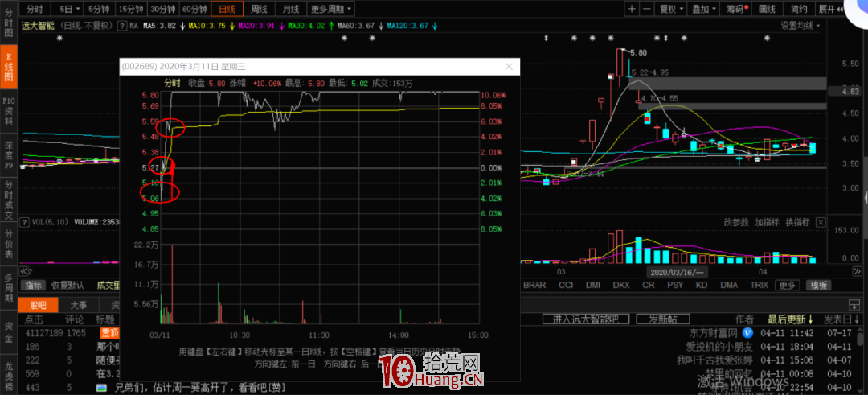Click 恢复默认 to restore defaults
Screen dimensions: 868x395
[68, 286]
